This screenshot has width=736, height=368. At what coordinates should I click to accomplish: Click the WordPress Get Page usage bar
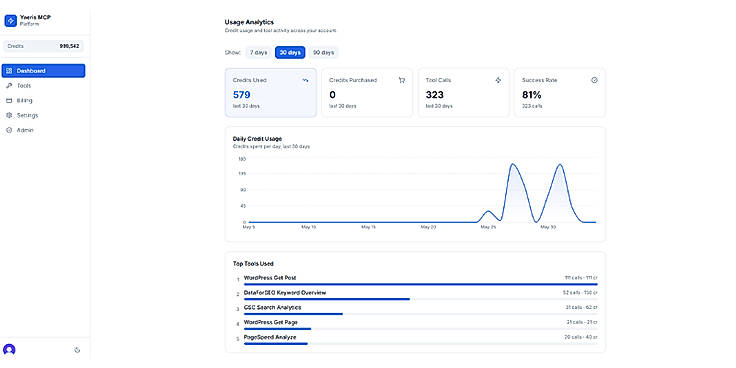click(421, 329)
